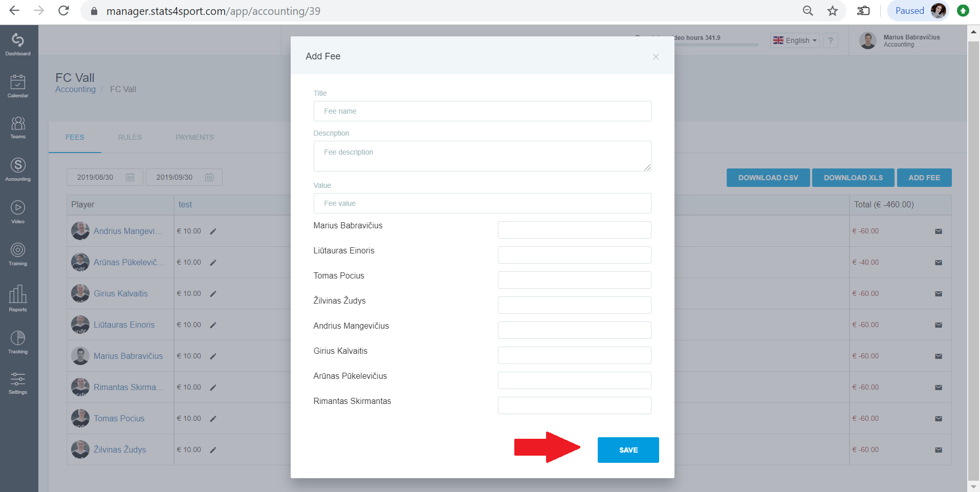Click the SAVE button
980x492 pixels.
coord(628,450)
